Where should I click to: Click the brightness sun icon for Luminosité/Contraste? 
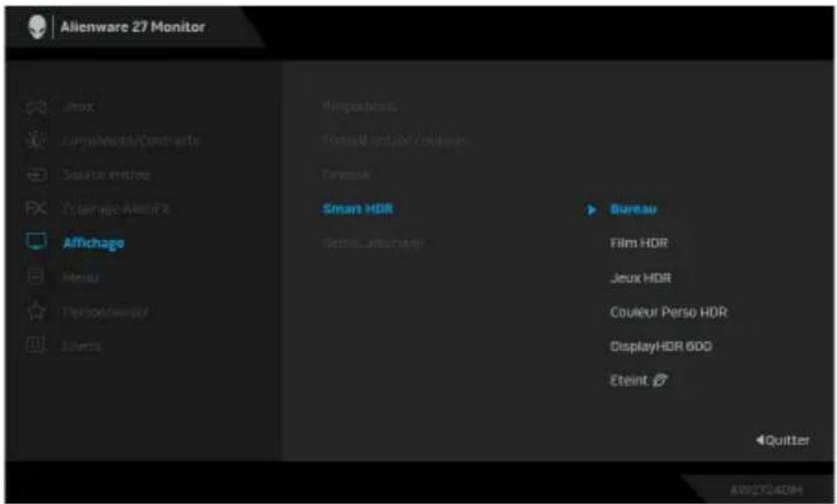click(36, 140)
